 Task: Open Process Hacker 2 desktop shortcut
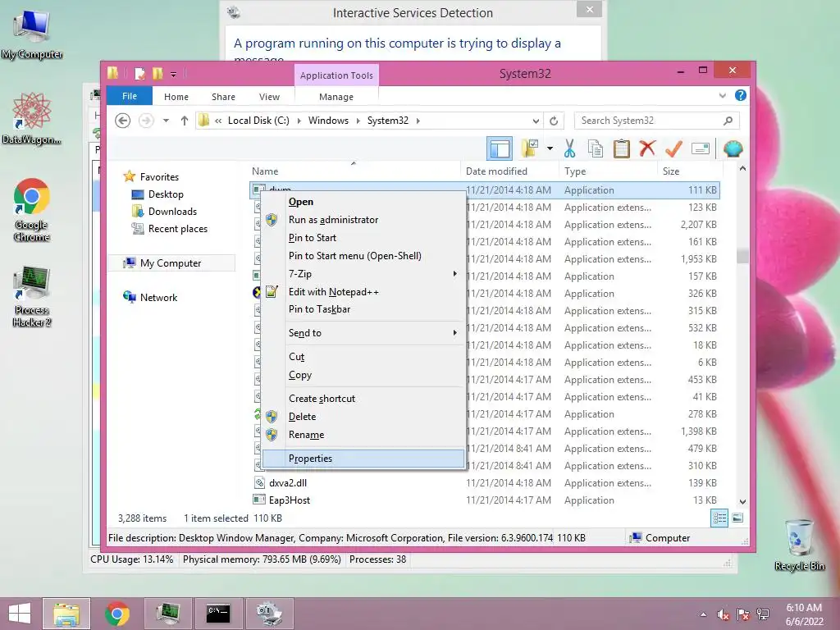(x=32, y=296)
